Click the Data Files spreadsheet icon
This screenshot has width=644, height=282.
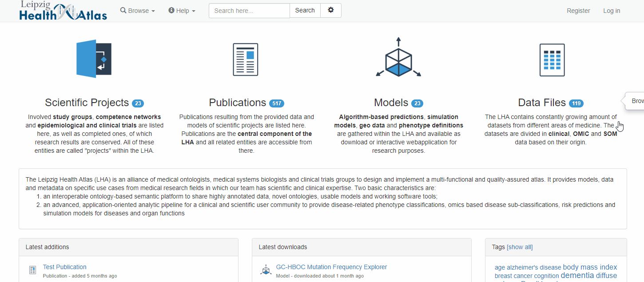pyautogui.click(x=552, y=60)
